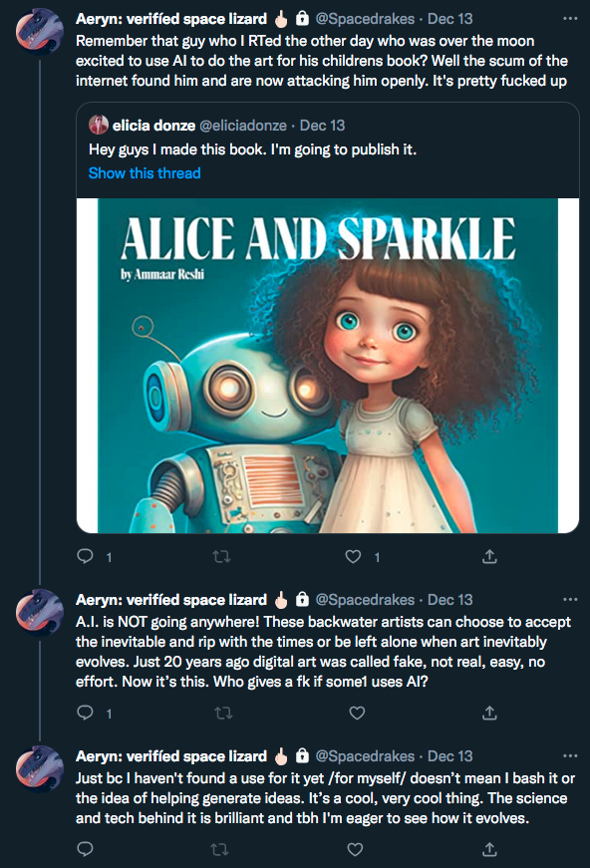Open the more options menu on the second tweet
The height and width of the screenshot is (868, 590).
[x=570, y=599]
